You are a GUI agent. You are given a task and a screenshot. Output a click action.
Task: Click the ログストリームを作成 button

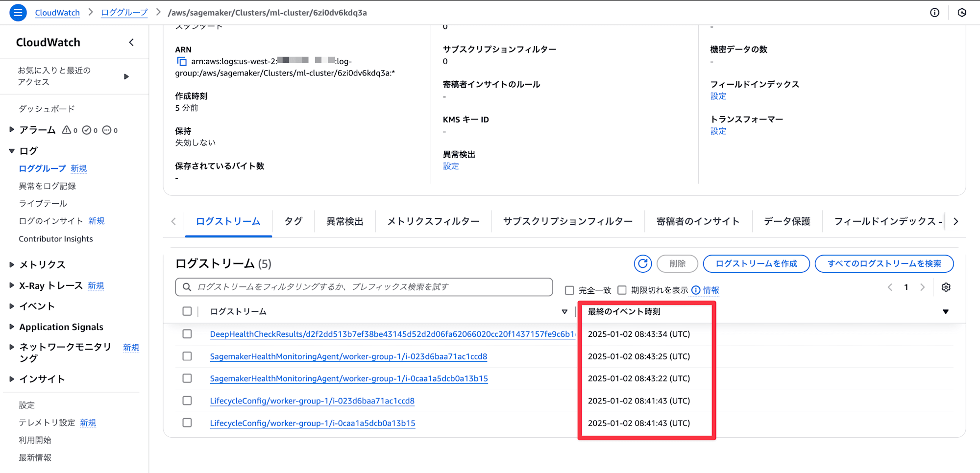(x=756, y=263)
